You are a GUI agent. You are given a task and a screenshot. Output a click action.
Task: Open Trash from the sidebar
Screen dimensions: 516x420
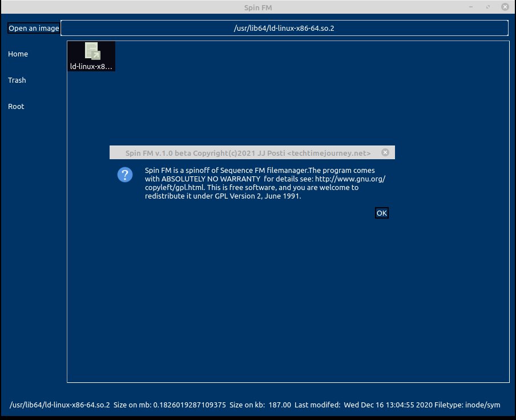[x=17, y=80]
